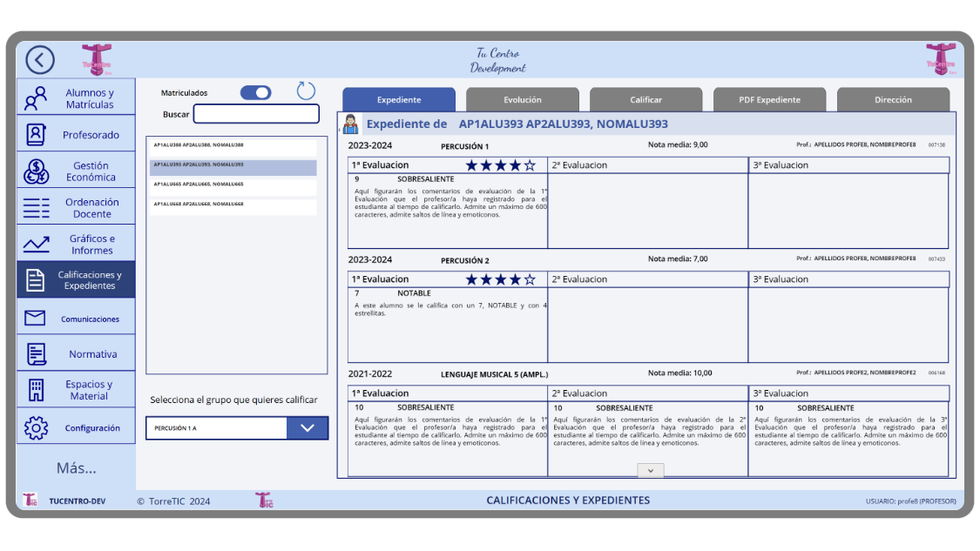The image size is (980, 551).
Task: Click the first star in PERCUSIÓN 2 rating
Action: tap(471, 279)
